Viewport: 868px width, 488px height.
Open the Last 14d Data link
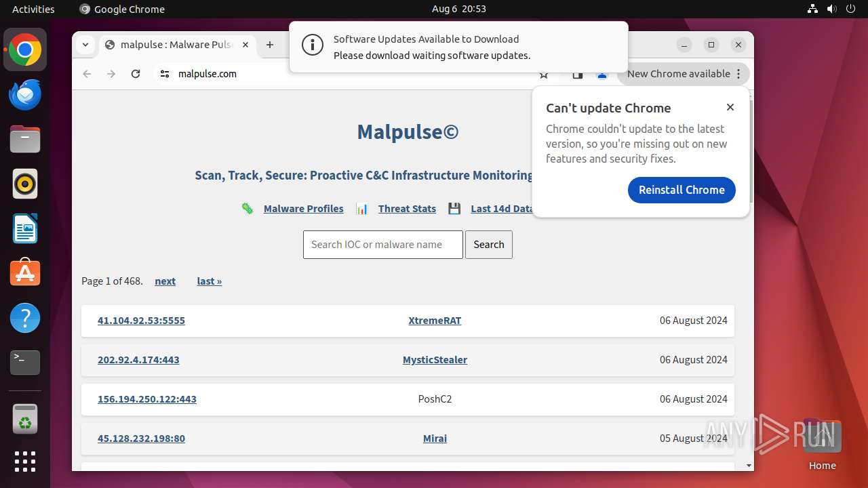coord(502,209)
